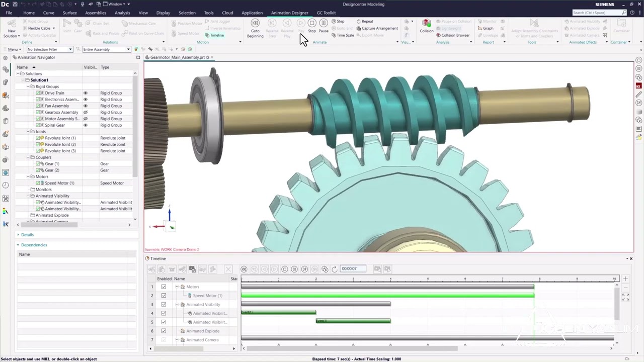Click timeline Pause playback control

(x=294, y=269)
